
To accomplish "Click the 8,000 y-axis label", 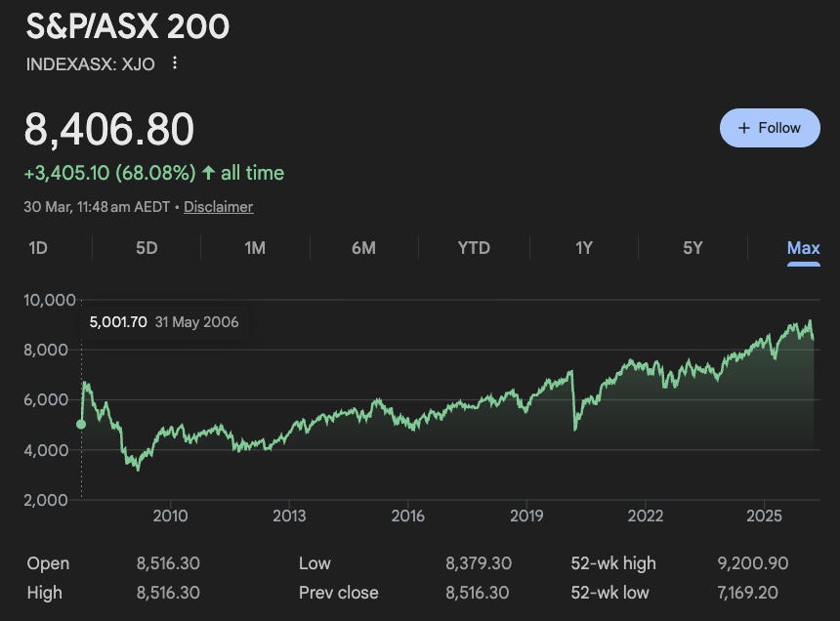I will pyautogui.click(x=46, y=351).
